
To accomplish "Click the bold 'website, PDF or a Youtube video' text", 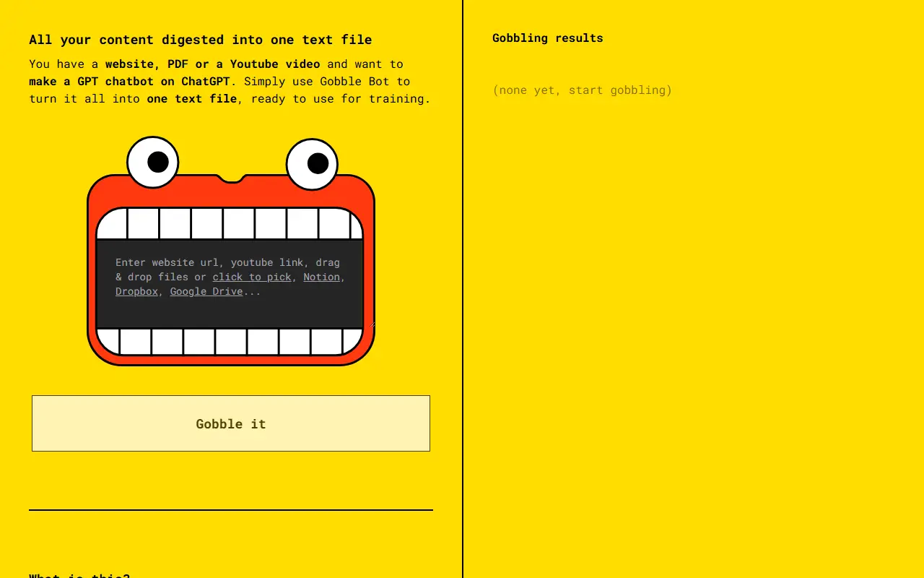I will 212,64.
